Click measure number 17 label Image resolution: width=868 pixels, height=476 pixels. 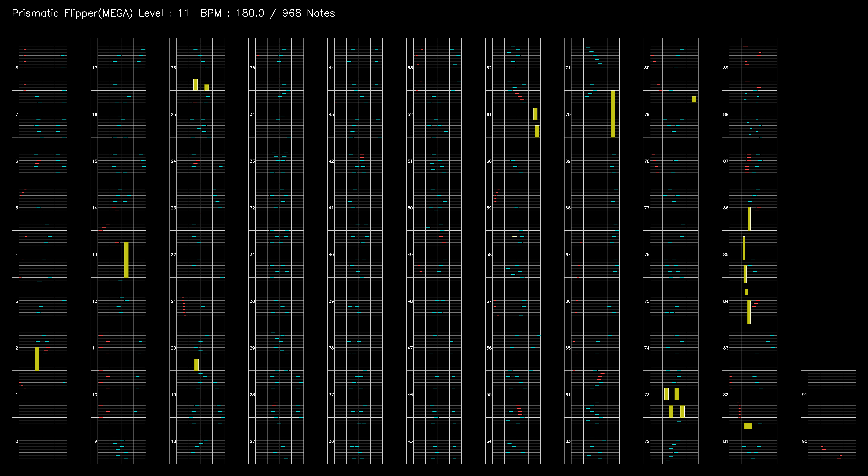point(95,68)
